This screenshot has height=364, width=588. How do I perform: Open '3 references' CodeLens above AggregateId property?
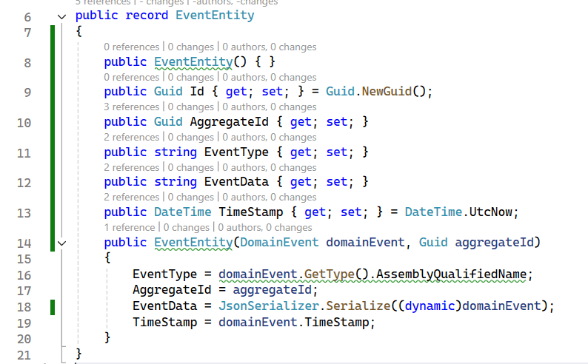point(132,107)
